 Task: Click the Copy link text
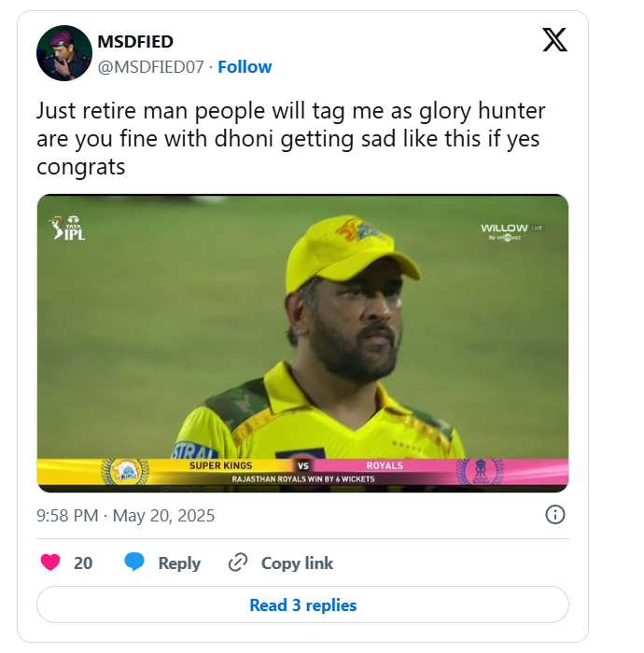coord(297,563)
